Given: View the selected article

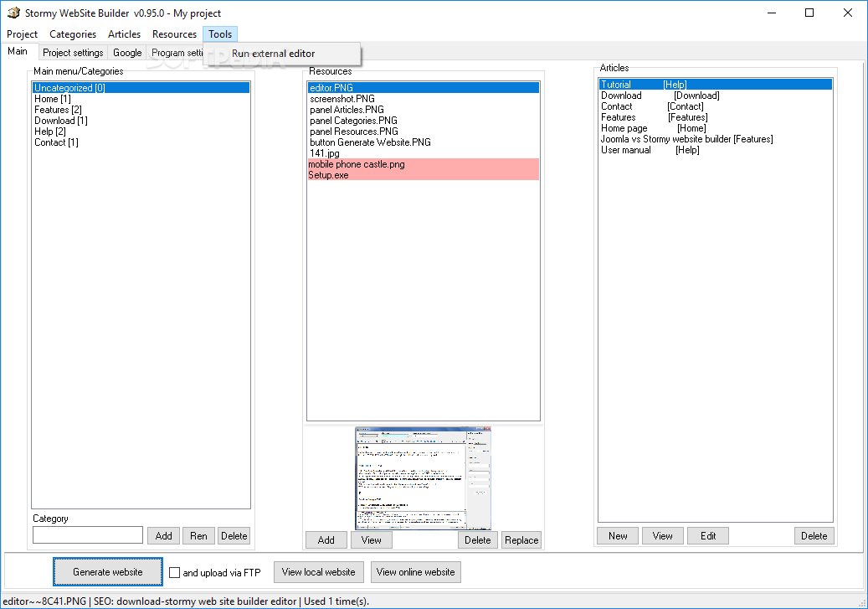Looking at the screenshot, I should tap(663, 536).
